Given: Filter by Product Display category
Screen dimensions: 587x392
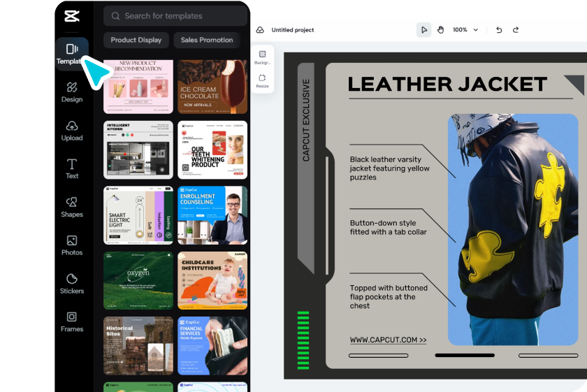Looking at the screenshot, I should coord(136,40).
